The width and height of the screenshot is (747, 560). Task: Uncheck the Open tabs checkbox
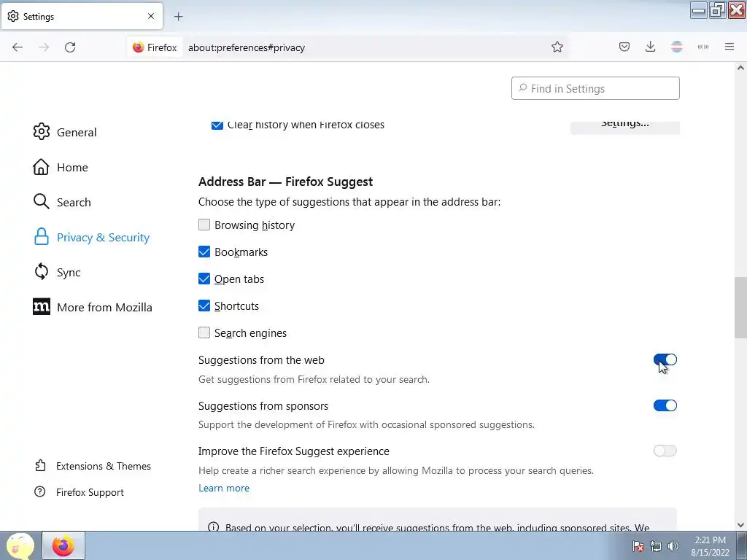coord(204,279)
